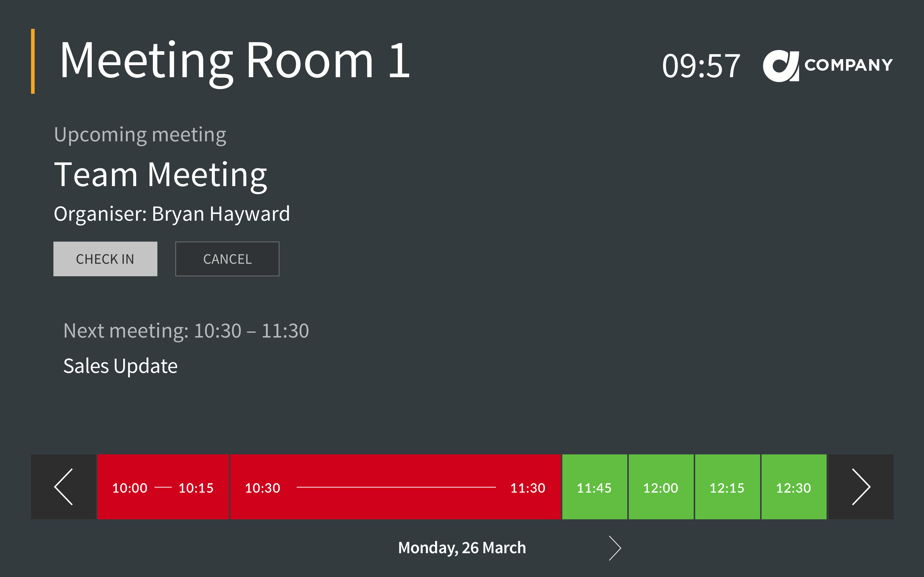924x577 pixels.
Task: Open the Team Meeting title
Action: 160,175
